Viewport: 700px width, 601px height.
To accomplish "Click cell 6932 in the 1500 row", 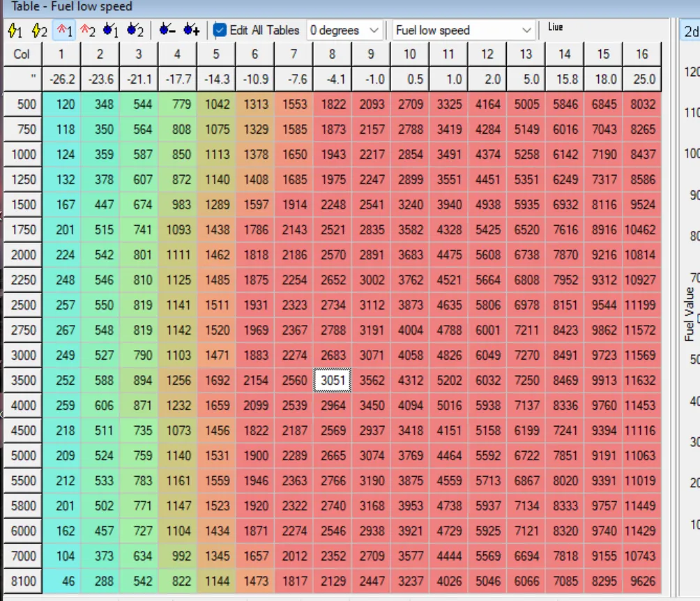I will tap(565, 204).
